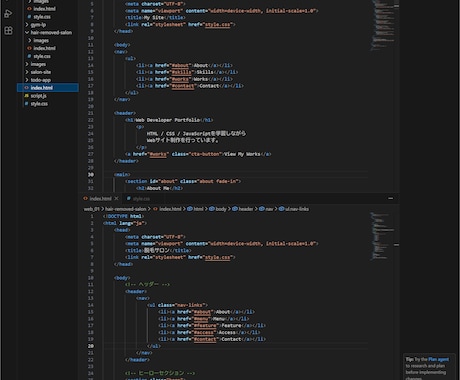Click the style.css href in upper editor
This screenshot has height=380, width=460.
[217, 24]
